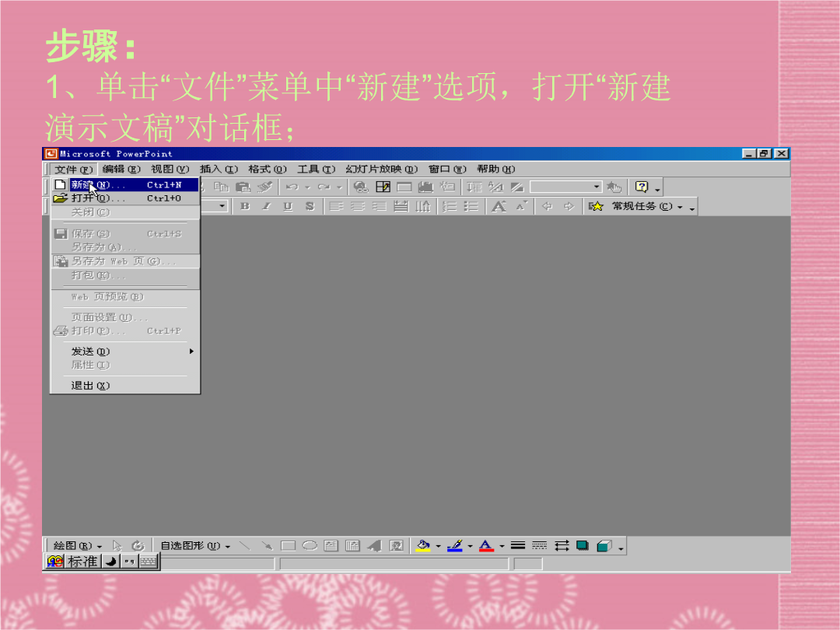Open the 编辑 (E) menu
Viewport: 840px width, 630px height.
[x=121, y=170]
